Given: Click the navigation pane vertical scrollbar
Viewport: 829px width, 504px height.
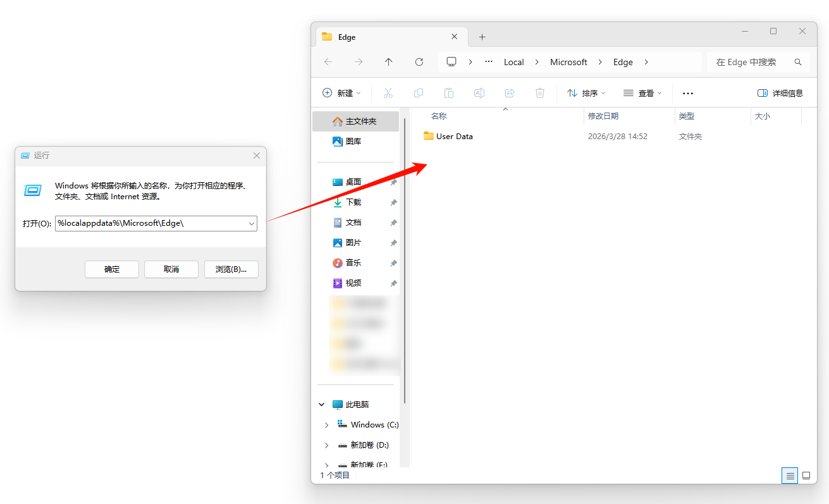Looking at the screenshot, I should [x=404, y=253].
